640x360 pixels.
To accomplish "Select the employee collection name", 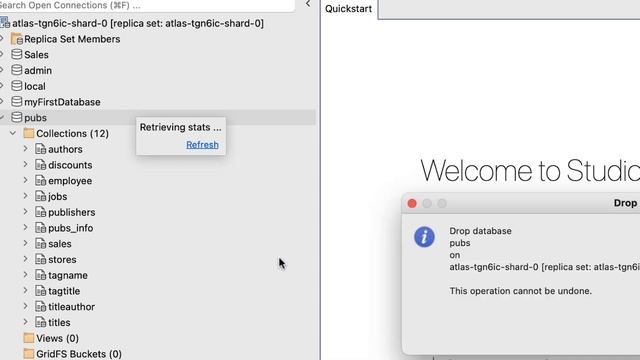I will [x=70, y=181].
